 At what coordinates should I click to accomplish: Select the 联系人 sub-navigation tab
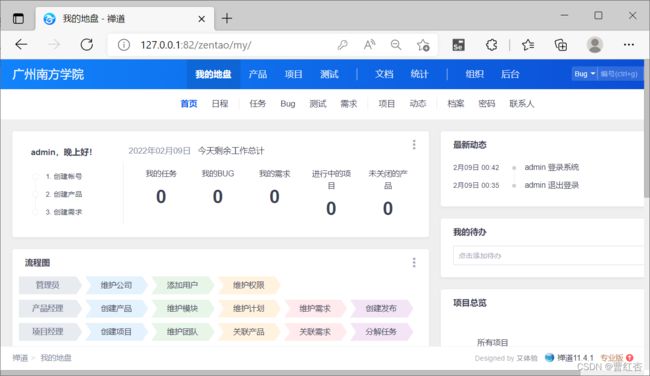[521, 104]
